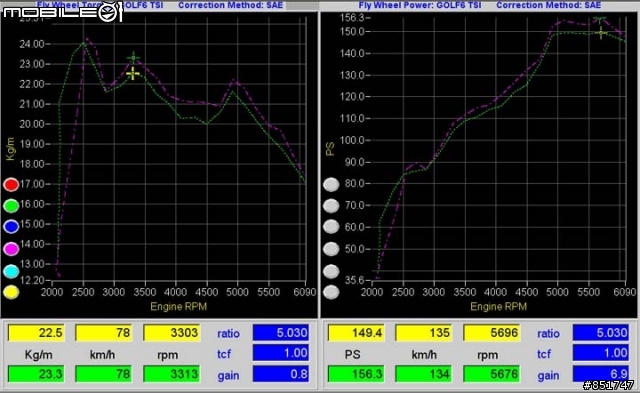Image resolution: width=640 pixels, height=393 pixels.
Task: Toggle the green trace indicator on torque graph
Action: [11, 206]
